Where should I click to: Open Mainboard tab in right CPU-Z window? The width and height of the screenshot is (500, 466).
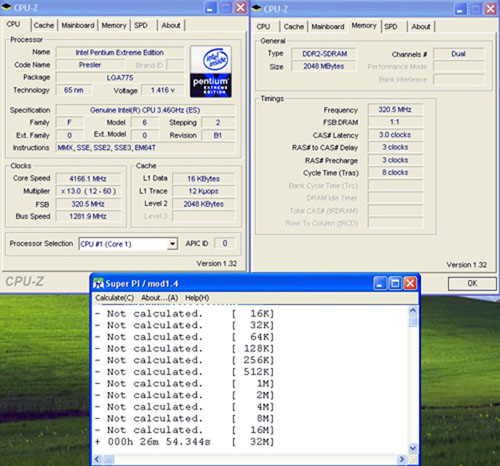point(328,27)
